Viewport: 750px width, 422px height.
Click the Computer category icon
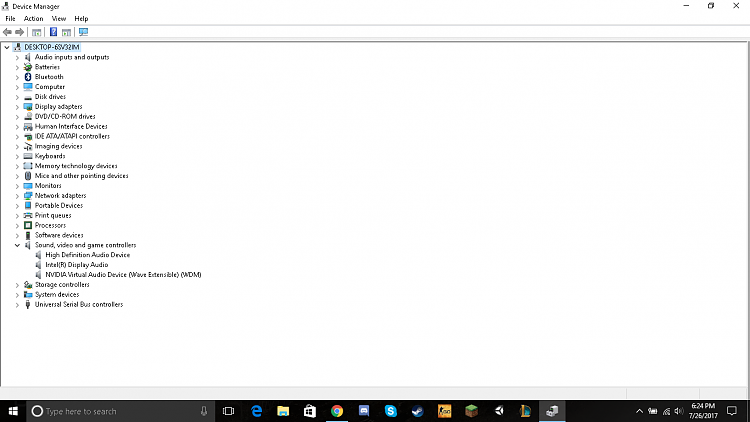28,87
